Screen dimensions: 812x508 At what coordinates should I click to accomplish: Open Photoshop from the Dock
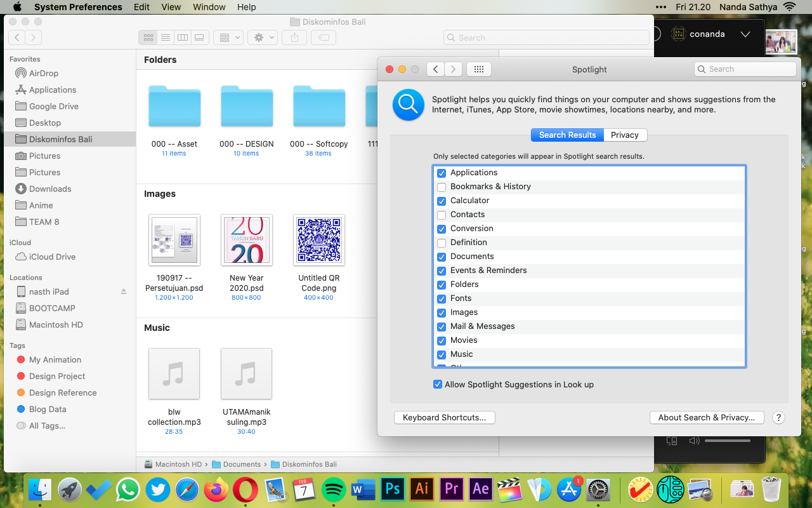393,489
